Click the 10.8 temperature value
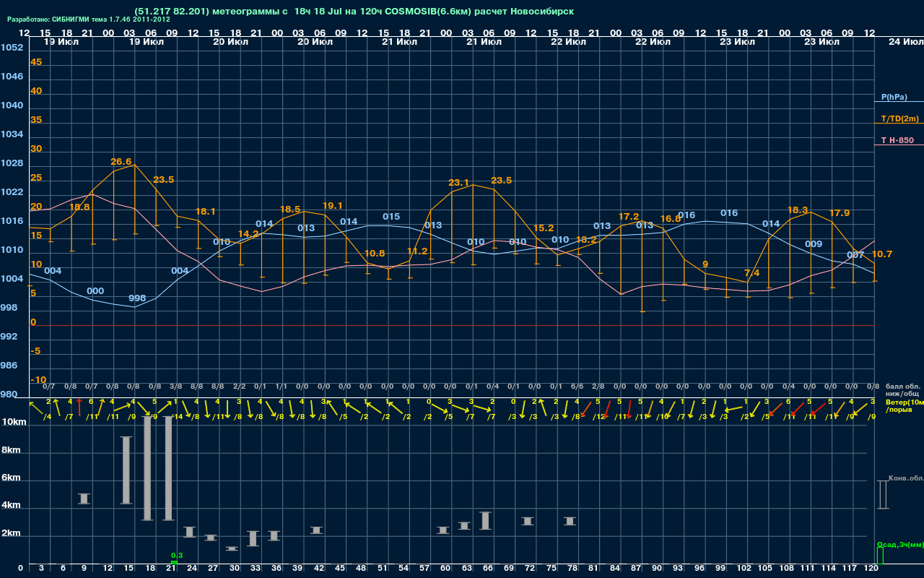 (x=375, y=254)
